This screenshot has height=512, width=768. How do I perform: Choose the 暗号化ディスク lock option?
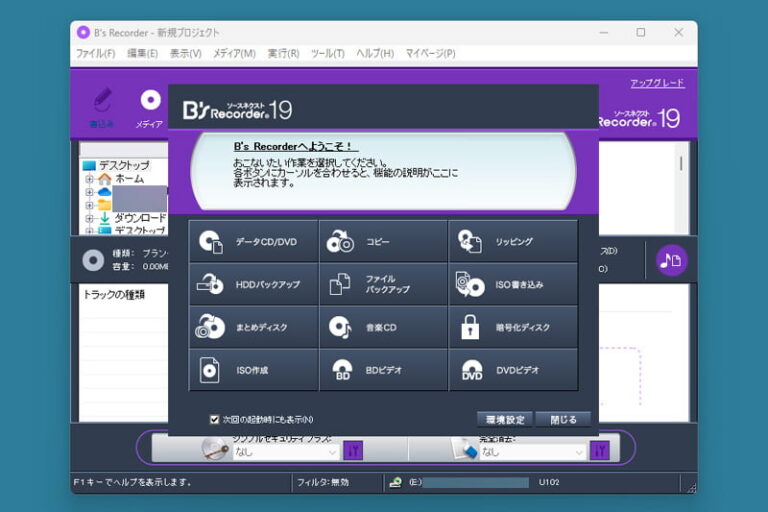[x=513, y=327]
